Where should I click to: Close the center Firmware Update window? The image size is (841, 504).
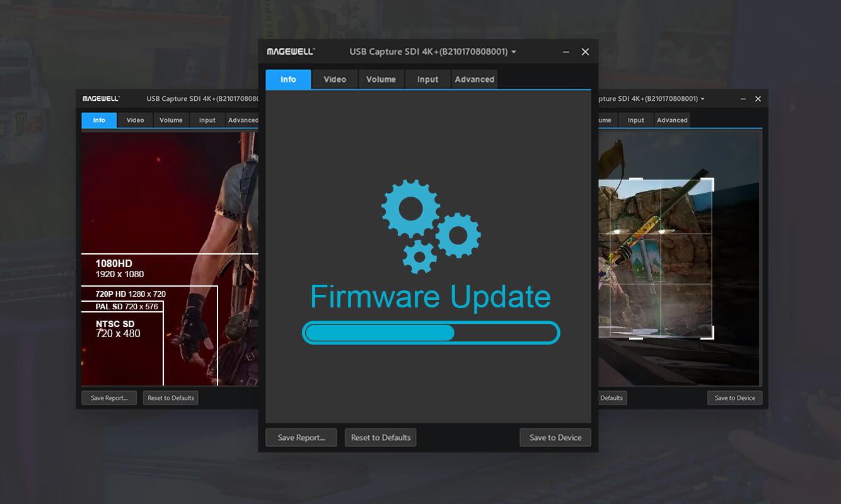[585, 52]
